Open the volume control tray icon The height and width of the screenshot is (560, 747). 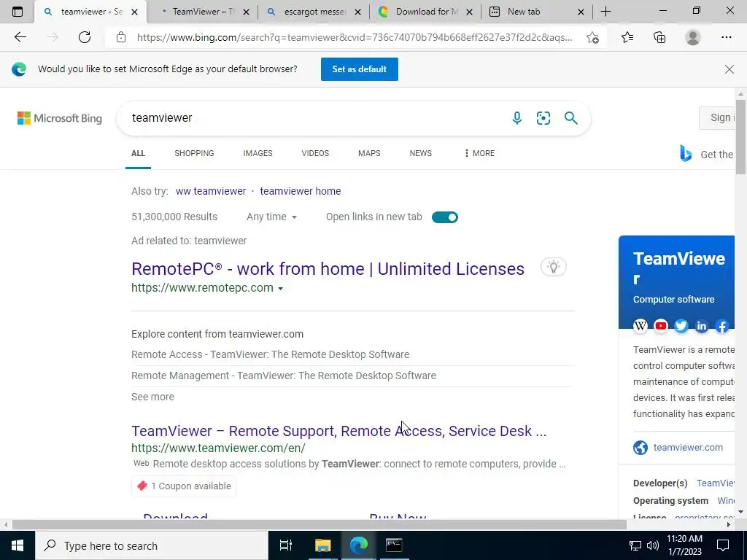[653, 545]
